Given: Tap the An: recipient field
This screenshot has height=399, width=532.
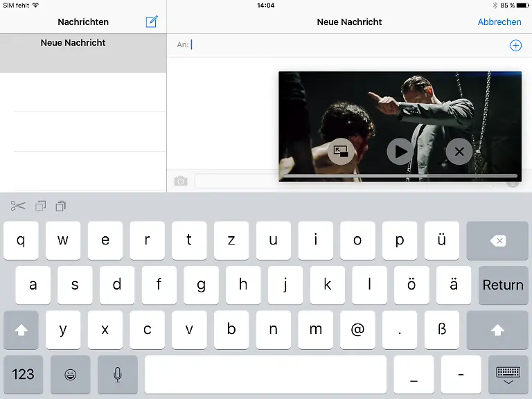Looking at the screenshot, I should coord(346,45).
